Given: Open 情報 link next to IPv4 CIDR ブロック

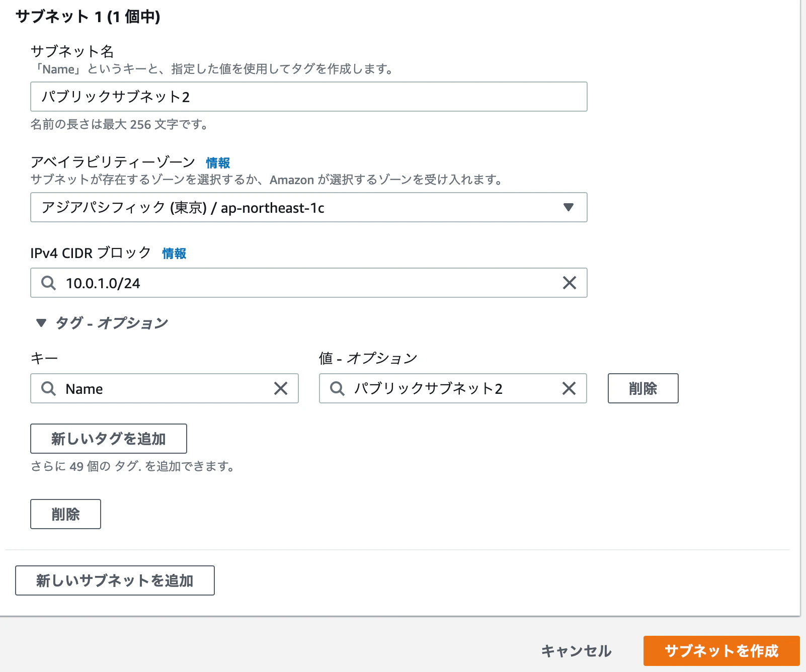Looking at the screenshot, I should pos(174,253).
